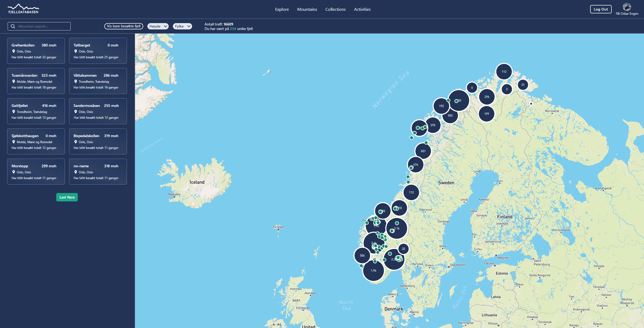Viewport: 644px width, 328px height.
Task: Open the Activities navigation link
Action: (362, 9)
